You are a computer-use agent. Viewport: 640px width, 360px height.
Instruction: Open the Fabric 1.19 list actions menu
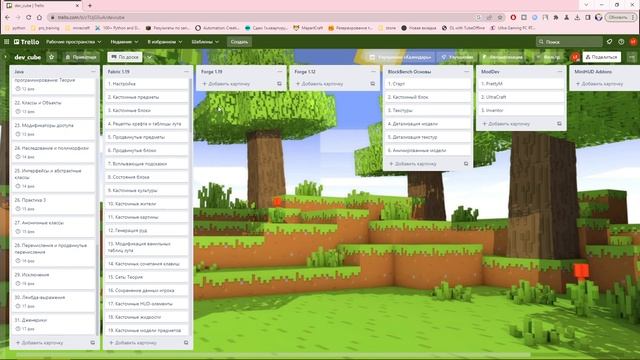(187, 71)
